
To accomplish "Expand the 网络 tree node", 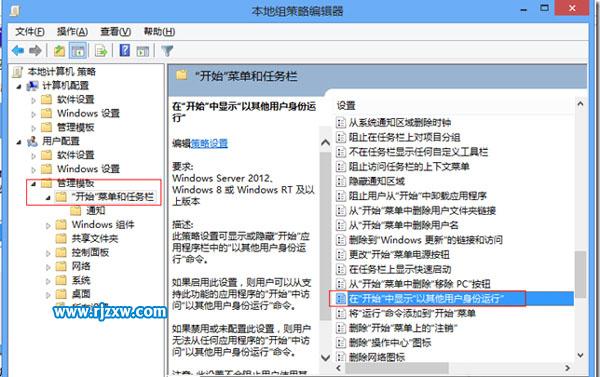I will coord(48,267).
